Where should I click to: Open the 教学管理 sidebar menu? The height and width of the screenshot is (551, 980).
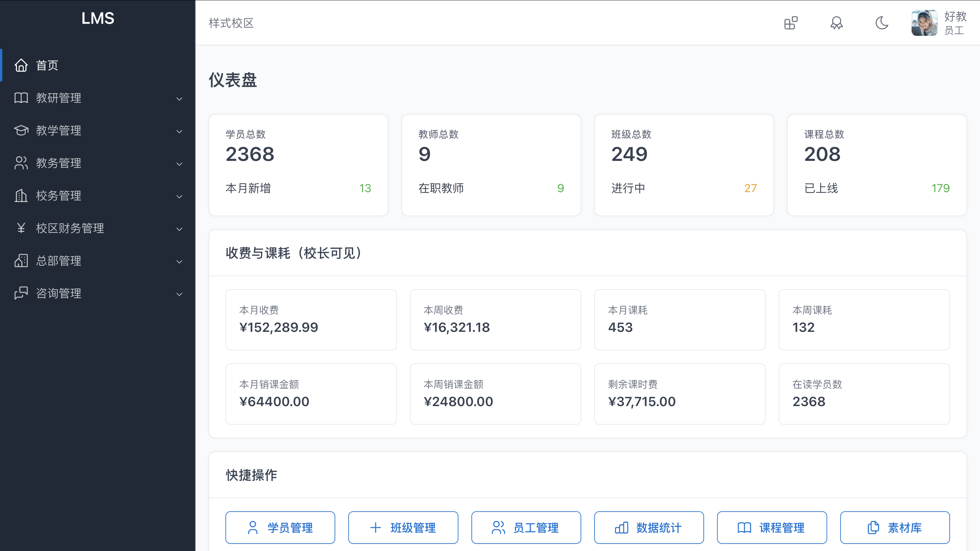(59, 131)
